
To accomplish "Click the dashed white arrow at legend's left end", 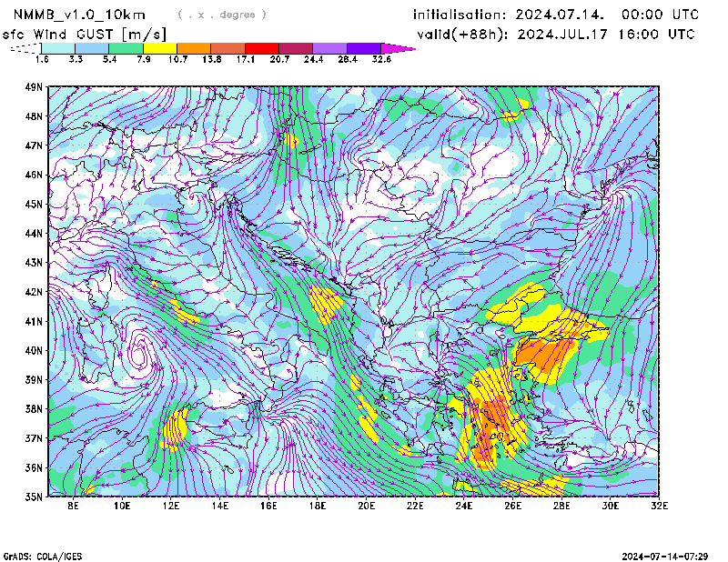I will click(25, 47).
